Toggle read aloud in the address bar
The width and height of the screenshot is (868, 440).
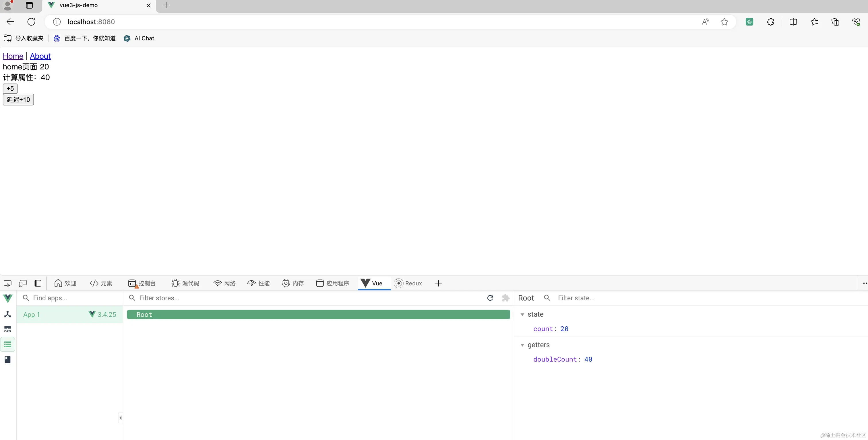(705, 22)
